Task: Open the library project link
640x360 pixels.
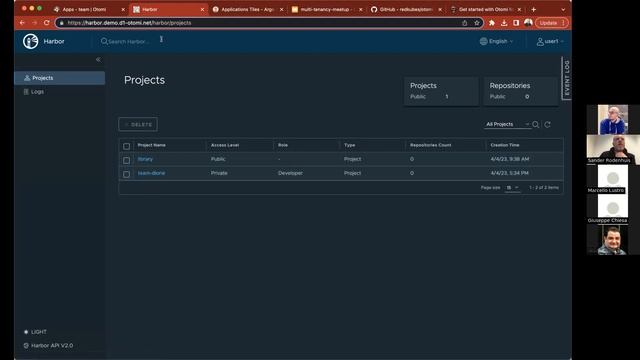Action: click(145, 159)
